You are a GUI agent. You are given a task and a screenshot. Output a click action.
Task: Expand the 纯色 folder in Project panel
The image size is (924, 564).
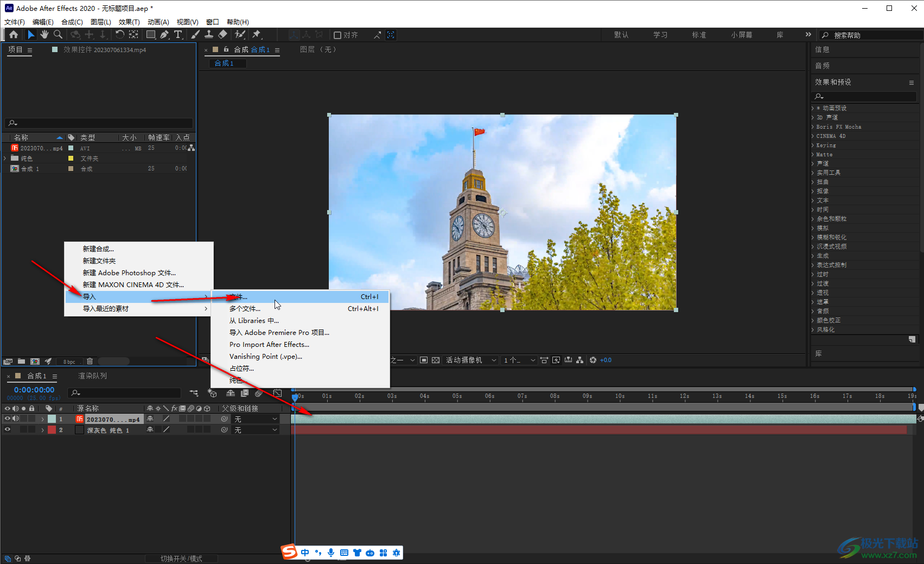pyautogui.click(x=5, y=159)
